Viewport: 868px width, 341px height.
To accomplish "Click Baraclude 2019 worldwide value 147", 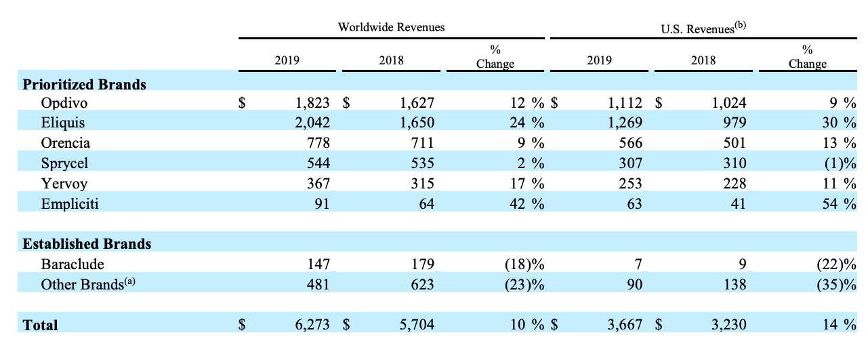I will 318,264.
